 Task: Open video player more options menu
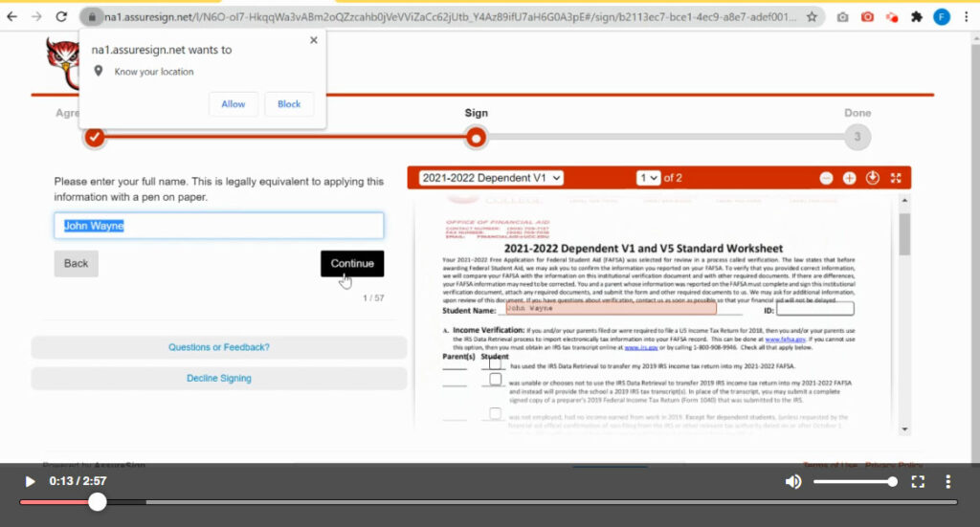pyautogui.click(x=947, y=481)
